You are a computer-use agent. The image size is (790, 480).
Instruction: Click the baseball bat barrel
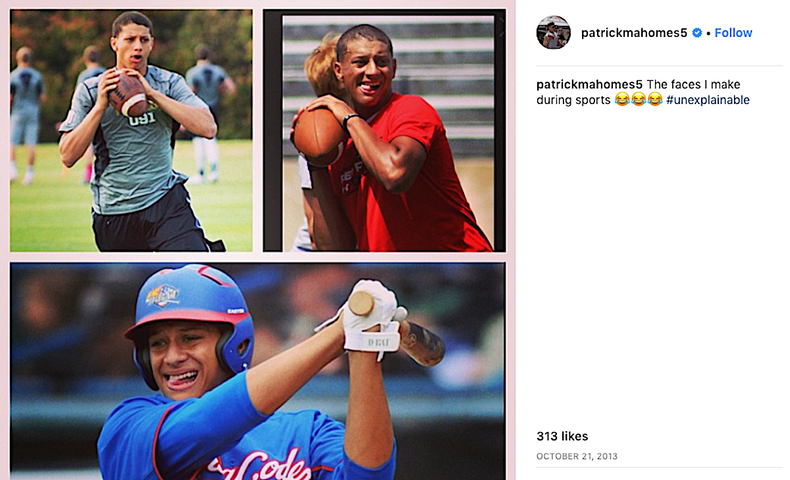click(x=423, y=344)
